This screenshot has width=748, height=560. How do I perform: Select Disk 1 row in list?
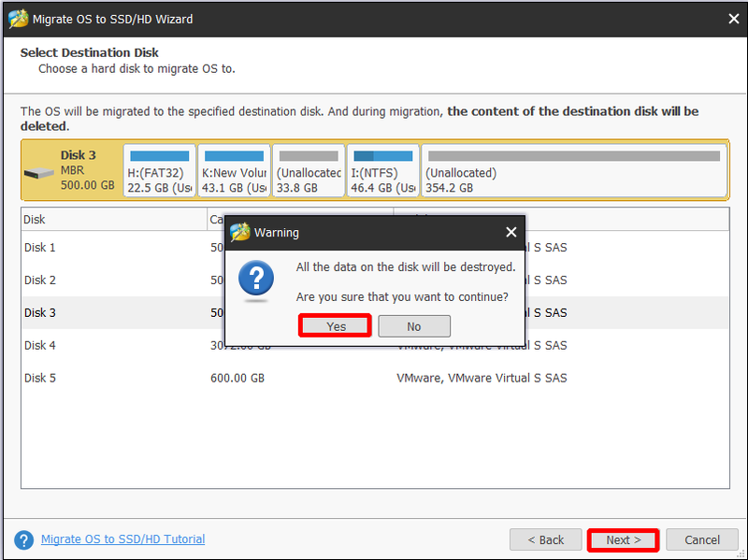click(375, 248)
